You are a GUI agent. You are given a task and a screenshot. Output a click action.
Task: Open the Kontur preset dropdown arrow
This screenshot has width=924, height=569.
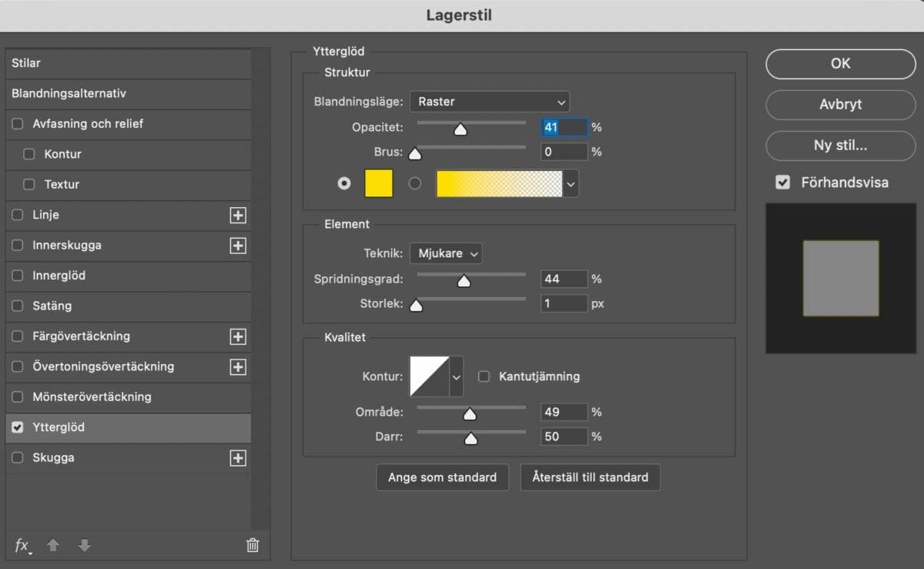[457, 377]
